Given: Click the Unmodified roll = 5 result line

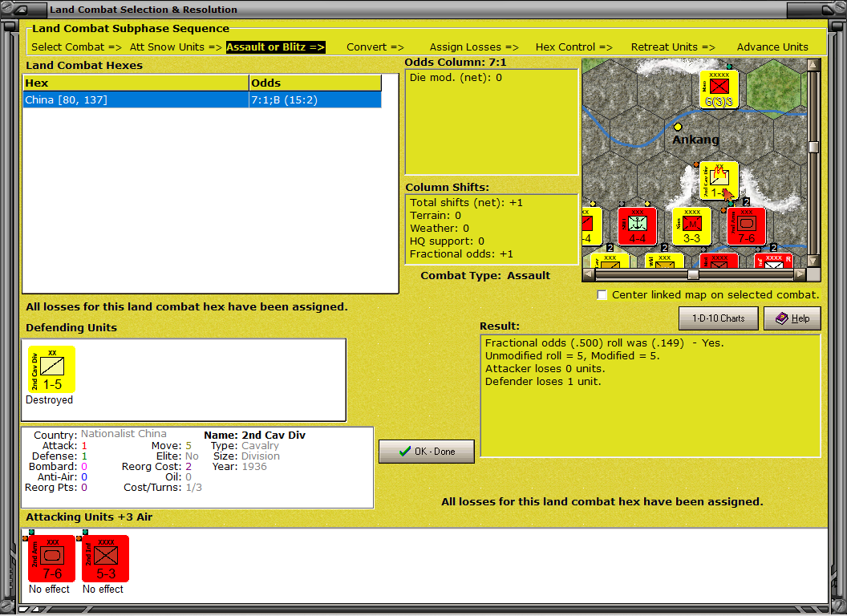Looking at the screenshot, I should click(572, 355).
